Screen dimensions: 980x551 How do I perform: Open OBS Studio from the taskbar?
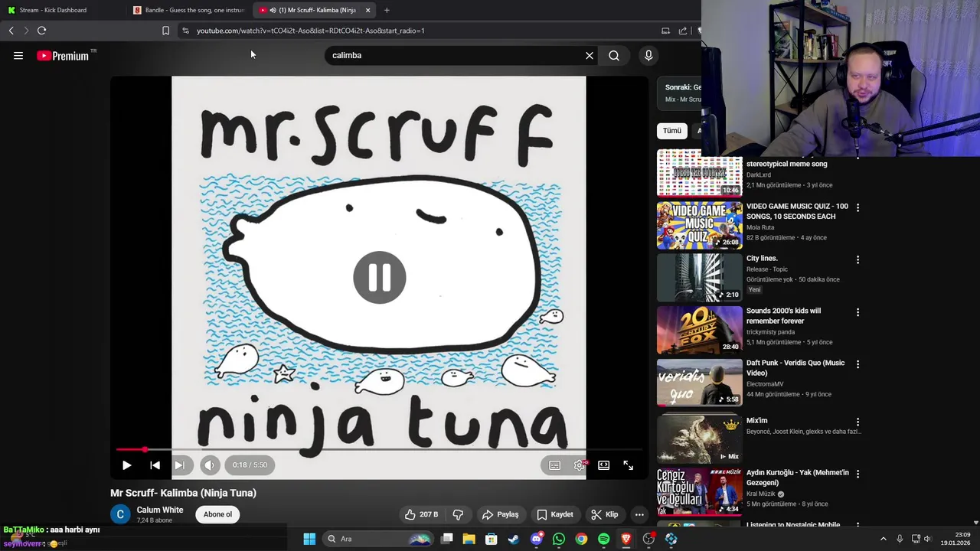(x=649, y=539)
